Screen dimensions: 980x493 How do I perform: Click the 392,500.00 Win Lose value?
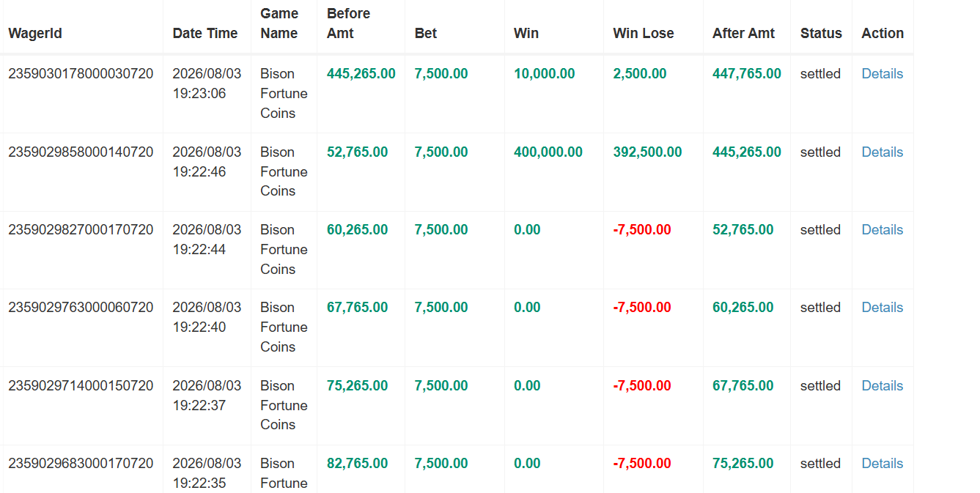click(647, 152)
